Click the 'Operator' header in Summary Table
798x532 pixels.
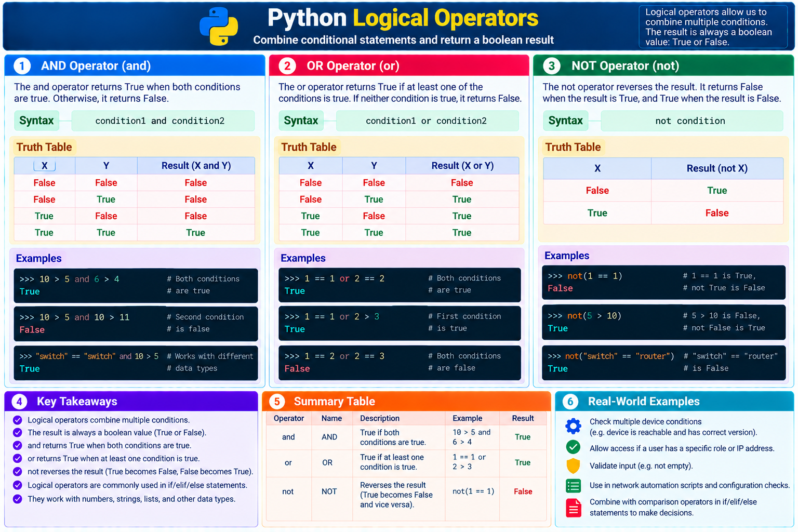click(x=289, y=418)
